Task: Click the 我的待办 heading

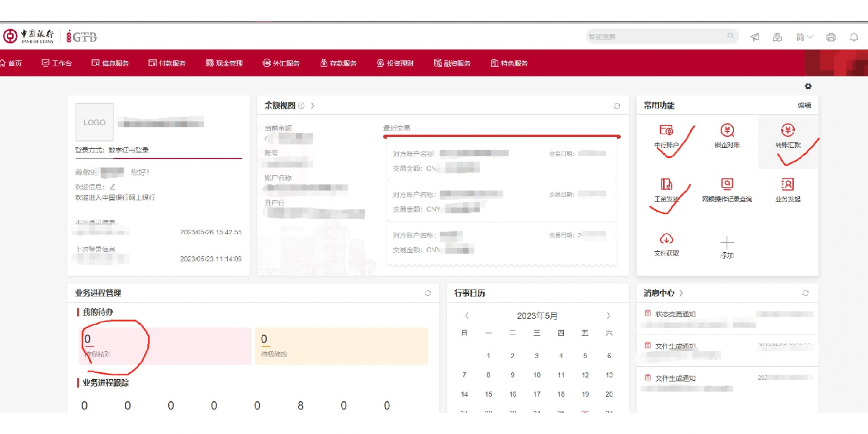Action: click(x=98, y=312)
